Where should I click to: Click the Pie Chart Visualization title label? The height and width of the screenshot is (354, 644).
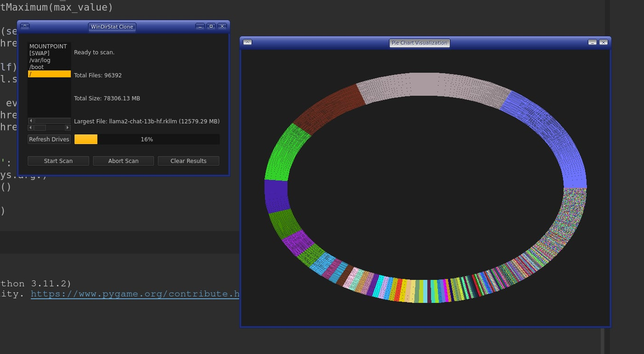[x=420, y=43]
